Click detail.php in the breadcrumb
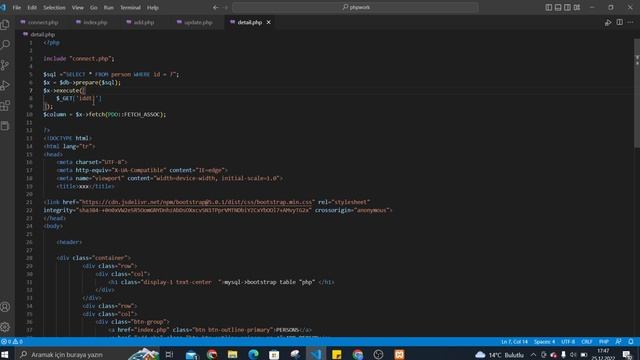The image size is (640, 360). click(x=42, y=35)
